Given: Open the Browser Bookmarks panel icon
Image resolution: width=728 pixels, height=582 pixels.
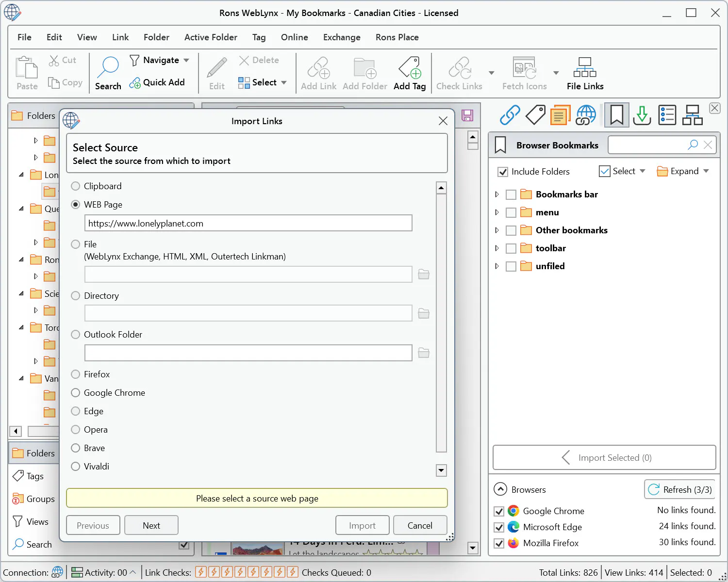Looking at the screenshot, I should pos(617,115).
